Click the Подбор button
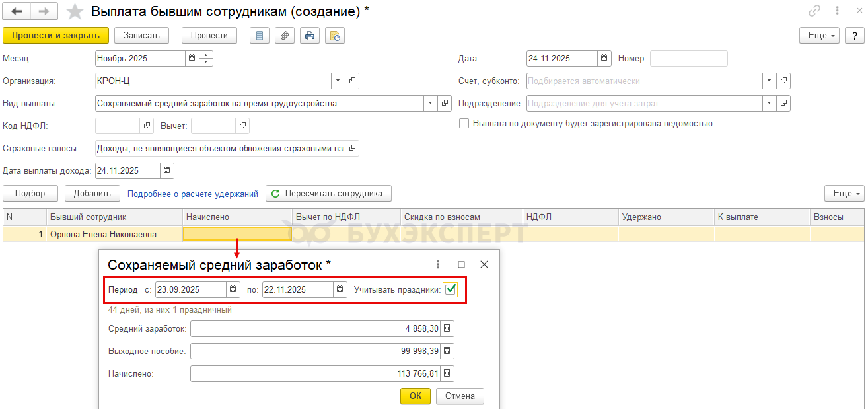 click(30, 194)
